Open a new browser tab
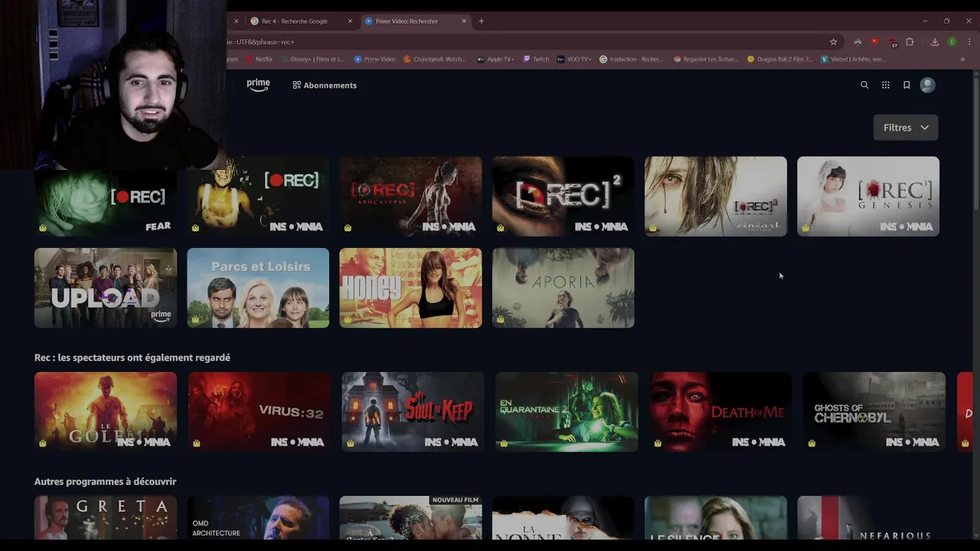 tap(482, 21)
